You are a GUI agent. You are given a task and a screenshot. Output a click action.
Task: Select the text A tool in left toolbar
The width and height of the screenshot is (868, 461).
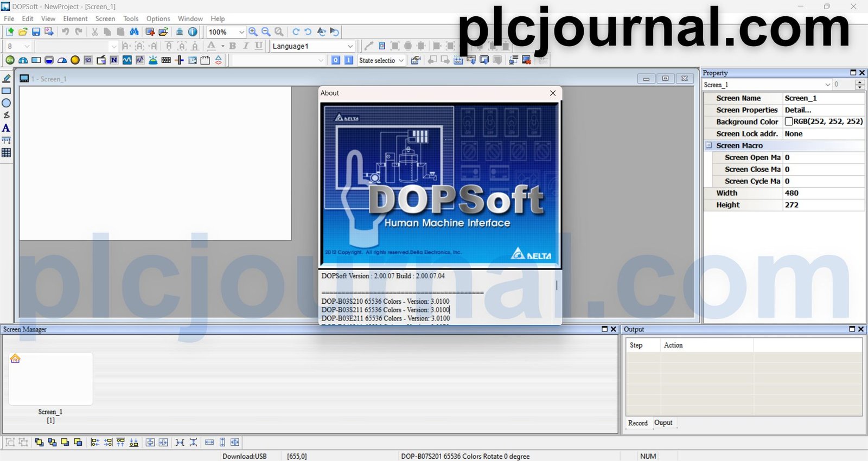pos(7,128)
